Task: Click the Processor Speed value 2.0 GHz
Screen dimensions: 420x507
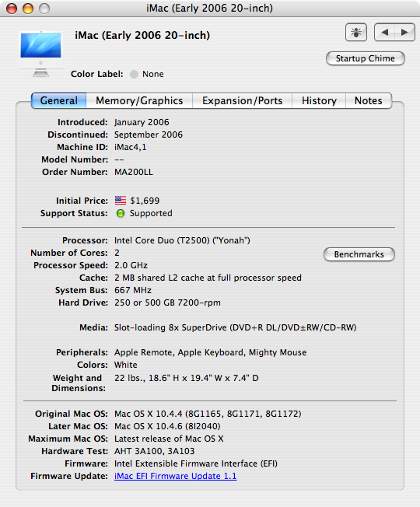Action: [x=131, y=265]
